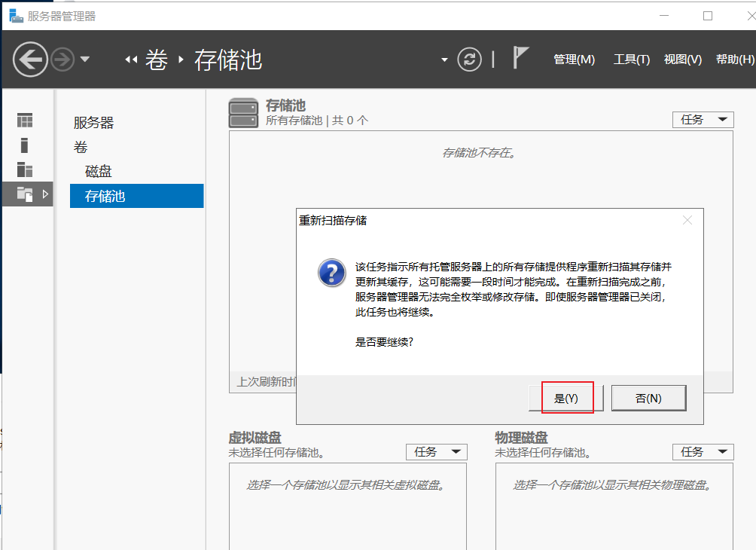The width and height of the screenshot is (756, 550).
Task: Click the back navigation arrow
Action: [x=30, y=60]
